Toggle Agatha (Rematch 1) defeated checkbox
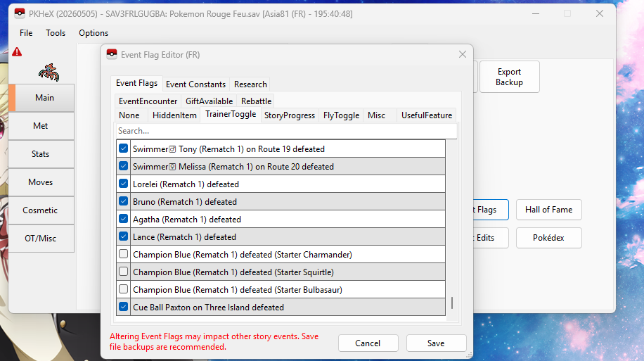Viewport: 644px width, 361px height. [123, 219]
